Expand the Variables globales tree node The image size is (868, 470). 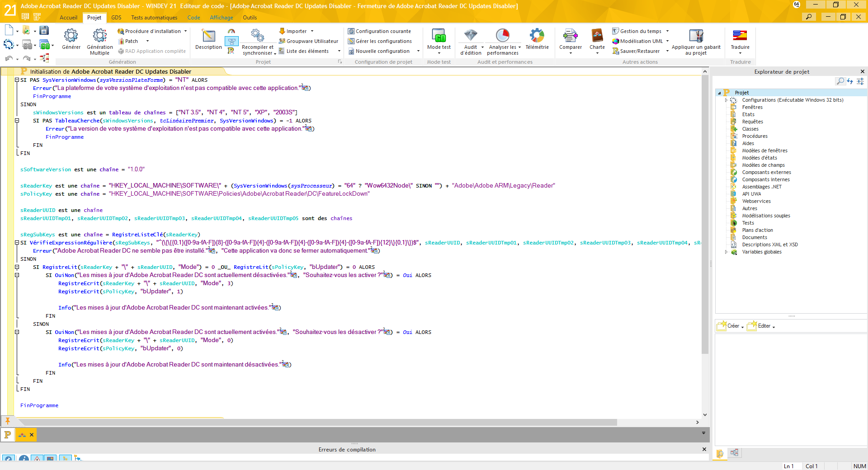tap(726, 252)
